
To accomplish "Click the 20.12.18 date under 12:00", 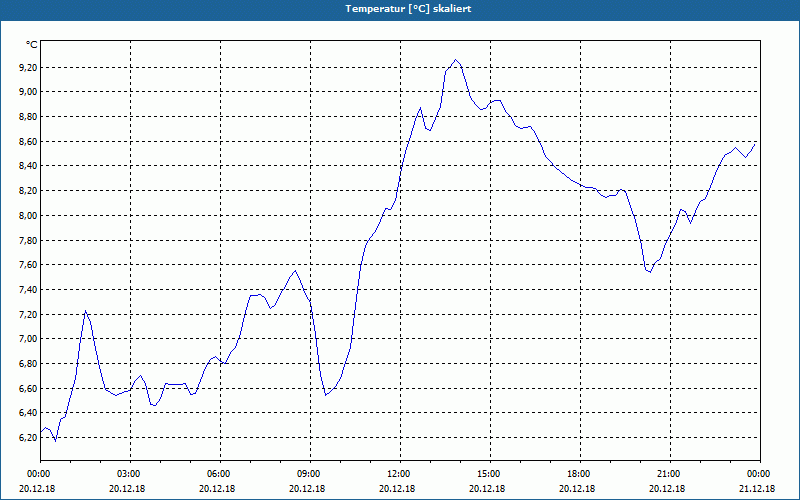I will click(x=397, y=489).
